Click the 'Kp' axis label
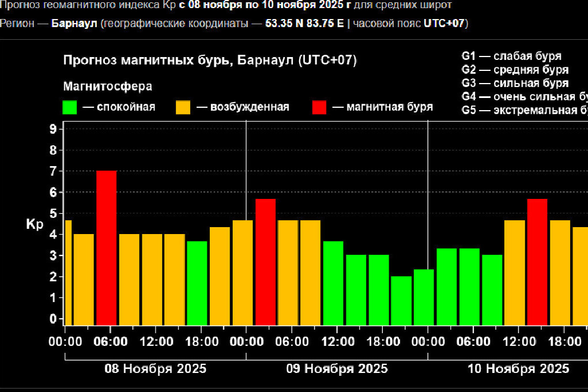The height and width of the screenshot is (392, 588). (x=35, y=225)
